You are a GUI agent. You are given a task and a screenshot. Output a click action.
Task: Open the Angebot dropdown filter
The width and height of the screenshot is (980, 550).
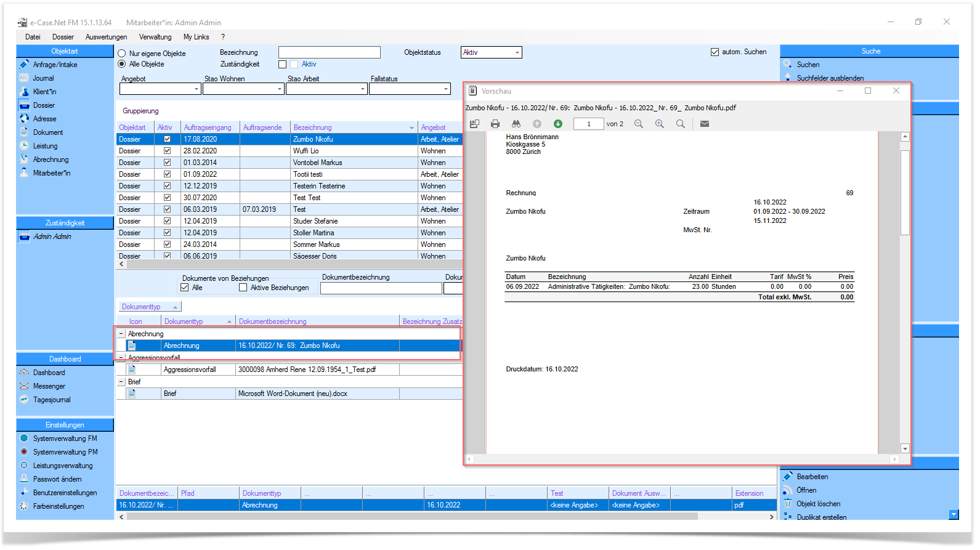[160, 89]
